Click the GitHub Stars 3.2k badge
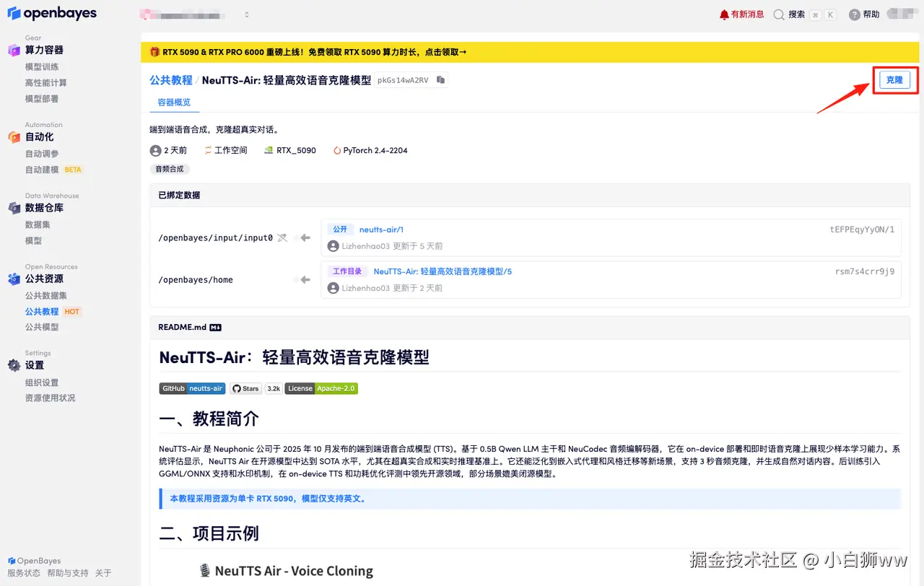Screen dimensions: 924x586 pos(256,388)
